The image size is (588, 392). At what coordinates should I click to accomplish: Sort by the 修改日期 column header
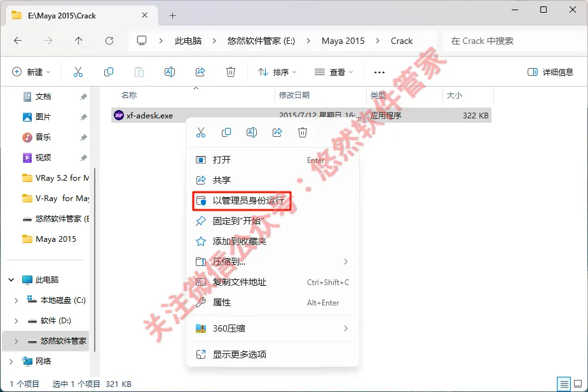coord(294,95)
